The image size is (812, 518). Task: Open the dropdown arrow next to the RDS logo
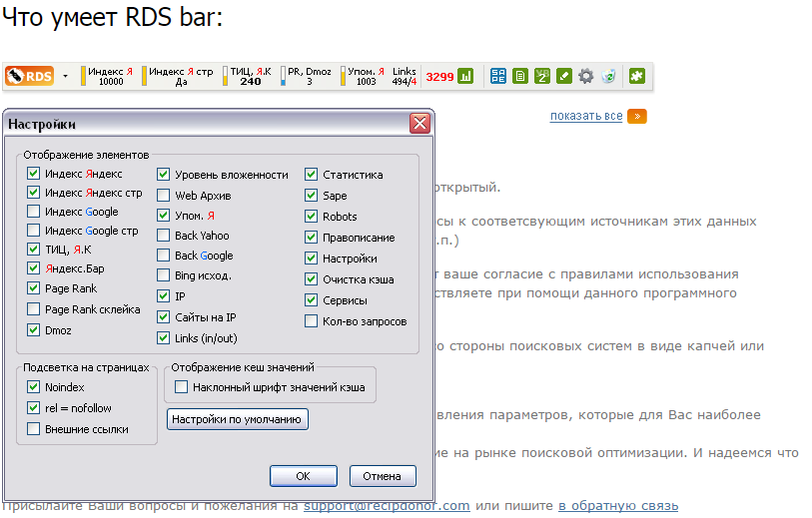(x=65, y=77)
